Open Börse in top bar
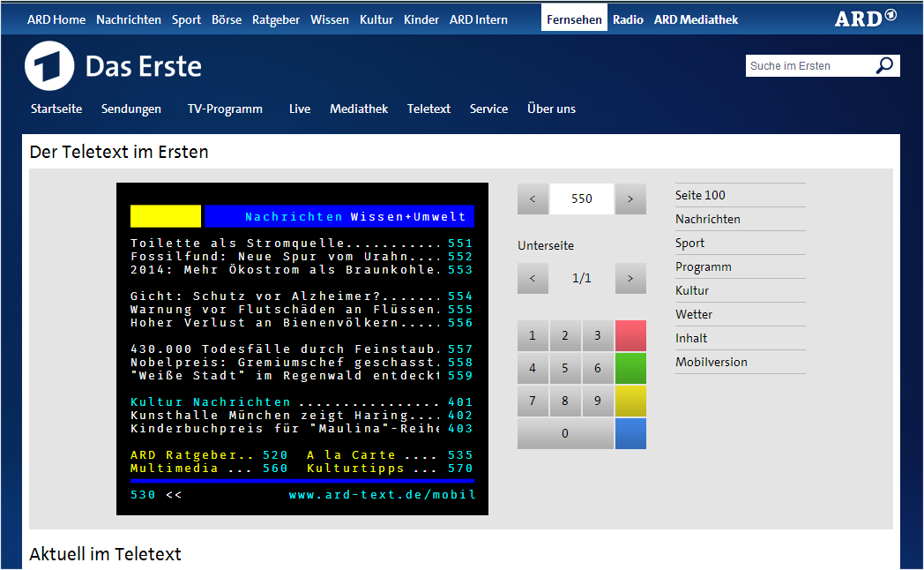This screenshot has height=570, width=924. [x=227, y=19]
